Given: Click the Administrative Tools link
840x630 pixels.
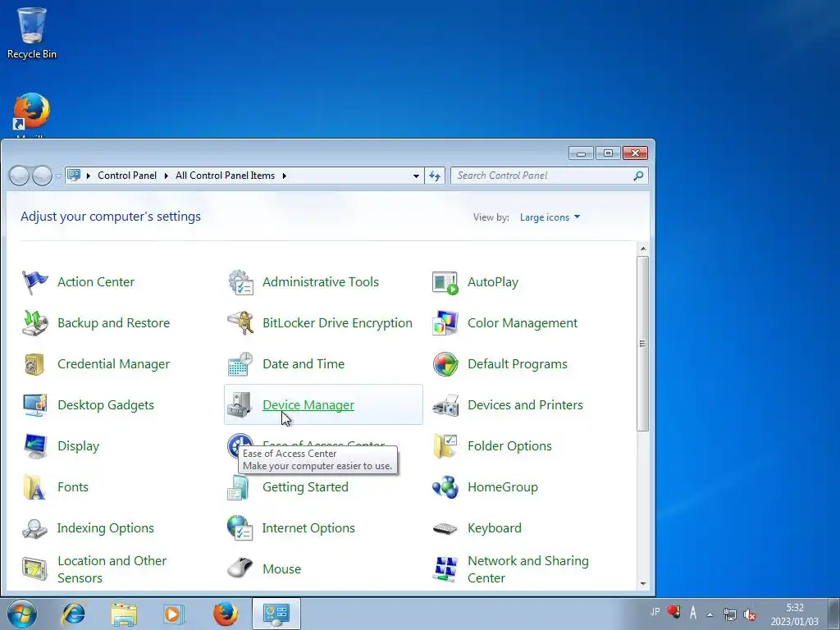Looking at the screenshot, I should click(321, 282).
